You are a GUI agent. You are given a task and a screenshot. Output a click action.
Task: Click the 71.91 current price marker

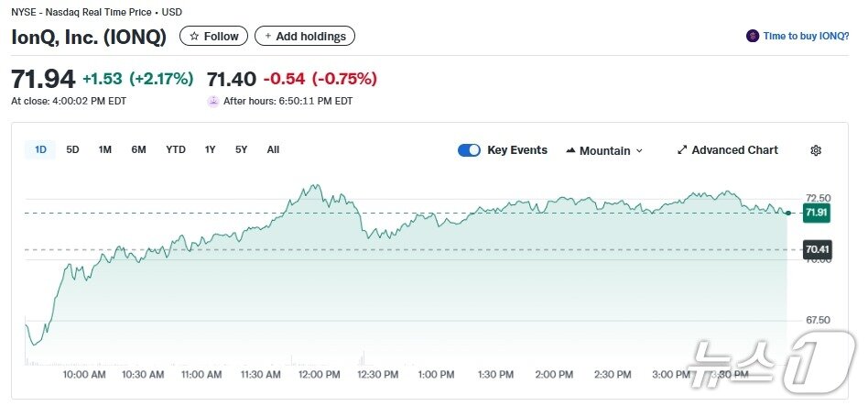point(816,213)
